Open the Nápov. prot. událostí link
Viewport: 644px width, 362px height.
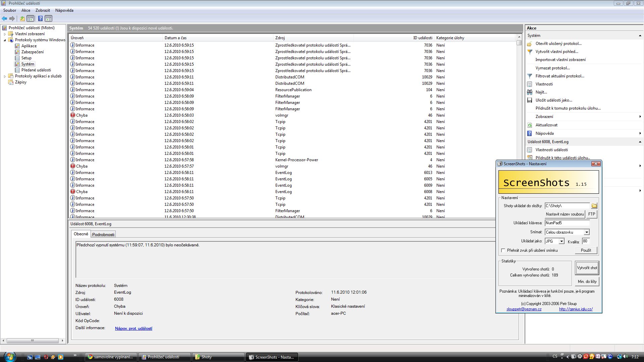(x=133, y=328)
